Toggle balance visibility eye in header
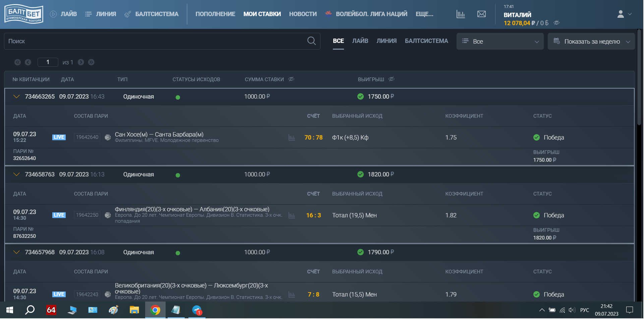The width and height of the screenshot is (644, 319). [557, 23]
